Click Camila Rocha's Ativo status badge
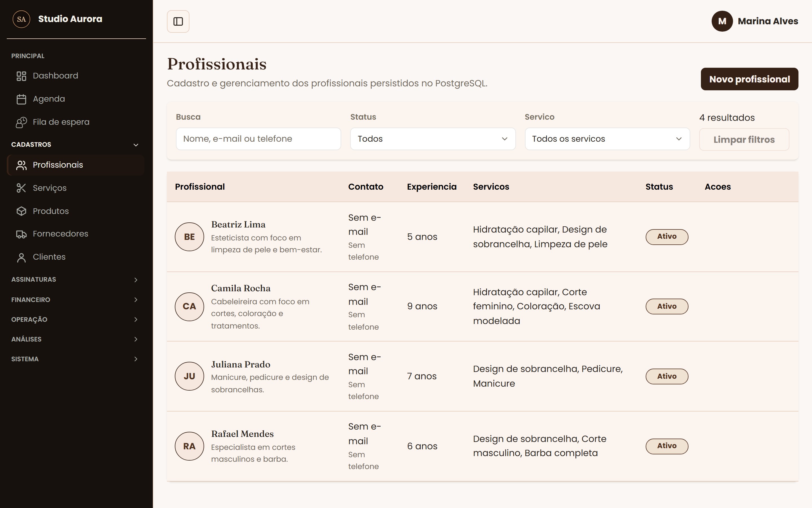 (x=667, y=306)
